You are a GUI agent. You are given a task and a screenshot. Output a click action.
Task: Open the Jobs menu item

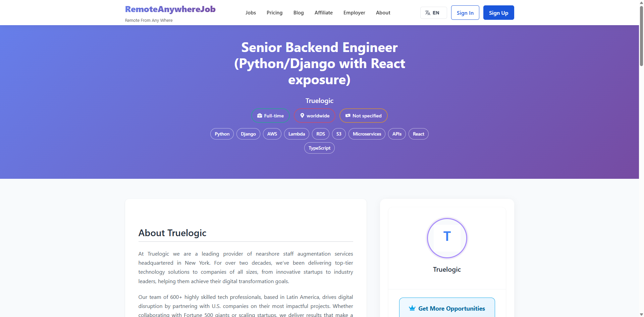tap(251, 13)
